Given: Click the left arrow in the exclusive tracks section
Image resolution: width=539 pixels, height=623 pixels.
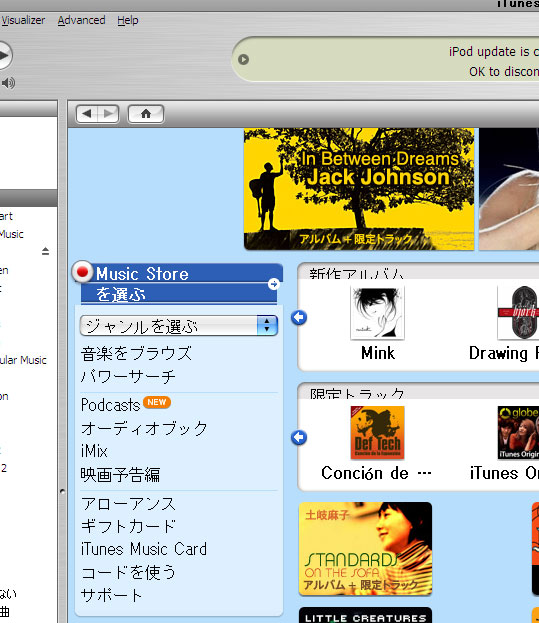Looking at the screenshot, I should point(299,437).
